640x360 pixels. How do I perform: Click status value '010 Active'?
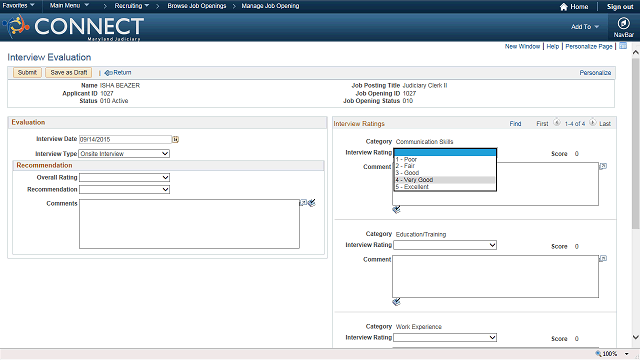[x=114, y=101]
